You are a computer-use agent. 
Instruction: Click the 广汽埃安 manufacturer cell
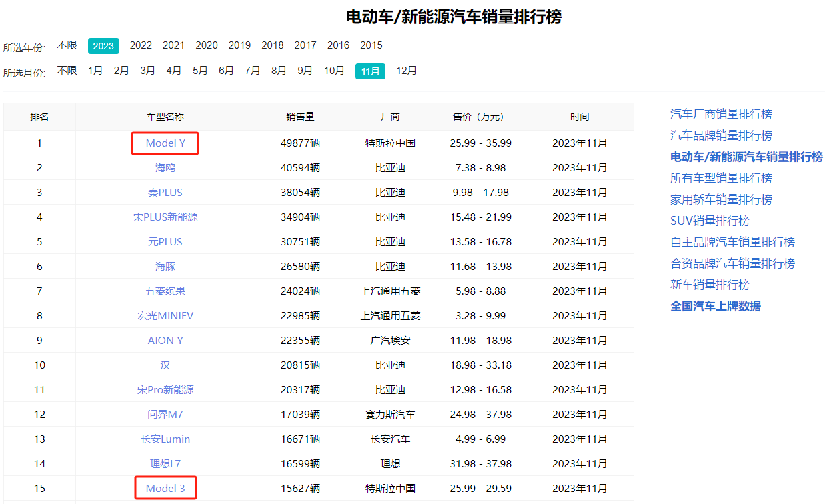(x=391, y=341)
